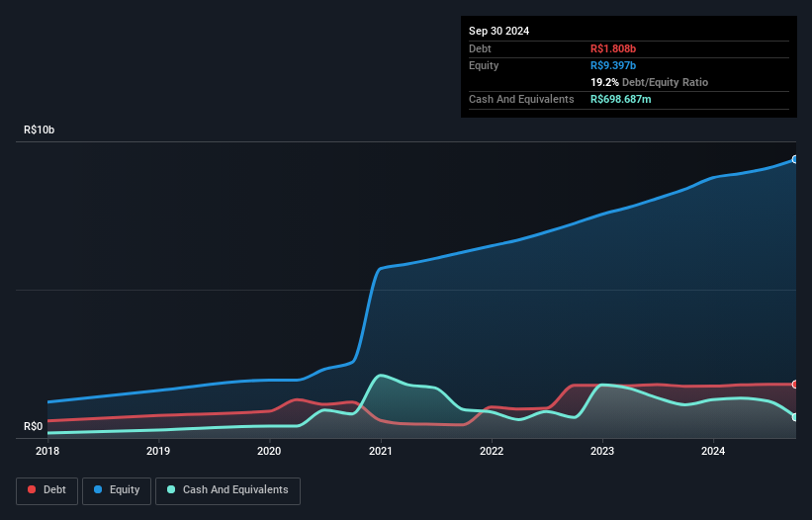Click the teal Cash endpoint marker
Image resolution: width=812 pixels, height=520 pixels.
pos(795,417)
